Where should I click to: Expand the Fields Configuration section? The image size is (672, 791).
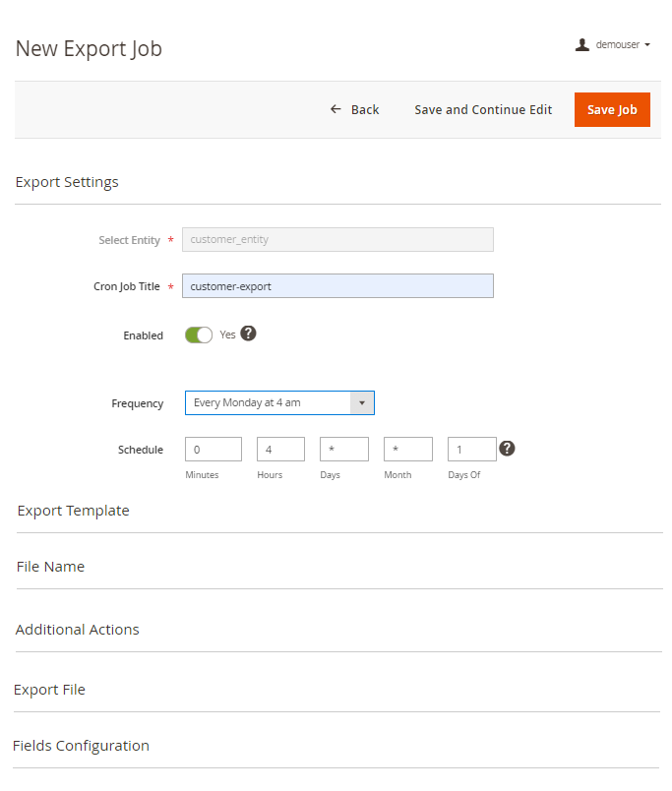tap(82, 746)
